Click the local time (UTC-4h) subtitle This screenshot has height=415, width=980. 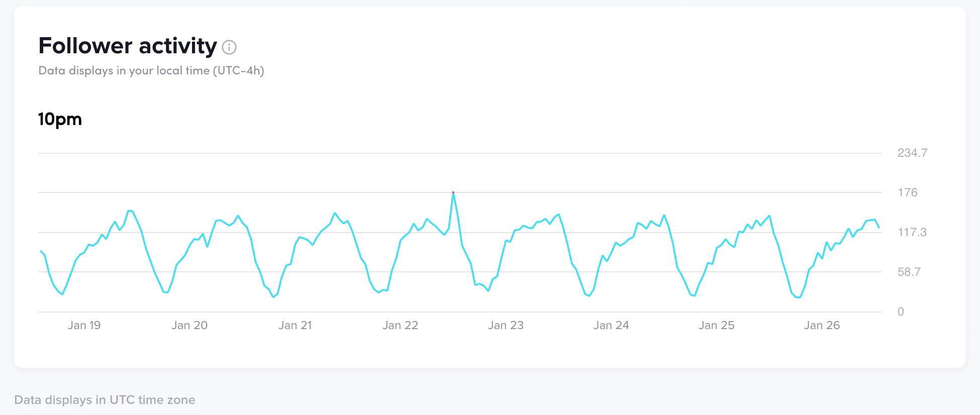(x=151, y=70)
